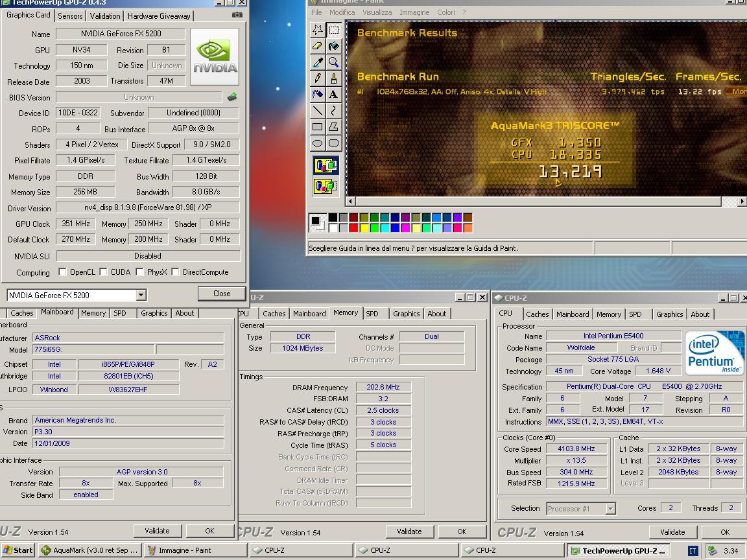The image size is (747, 560).
Task: Select the Free-Form Select tool in Paint
Action: point(318,30)
